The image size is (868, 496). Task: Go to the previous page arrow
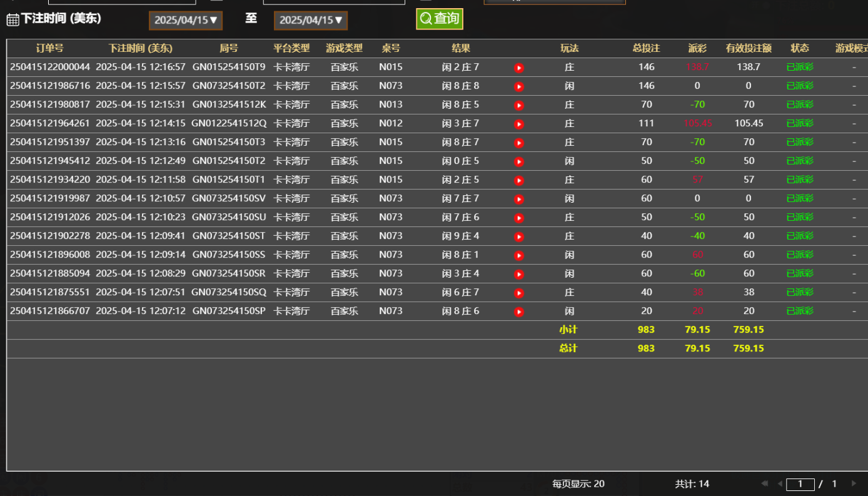779,483
